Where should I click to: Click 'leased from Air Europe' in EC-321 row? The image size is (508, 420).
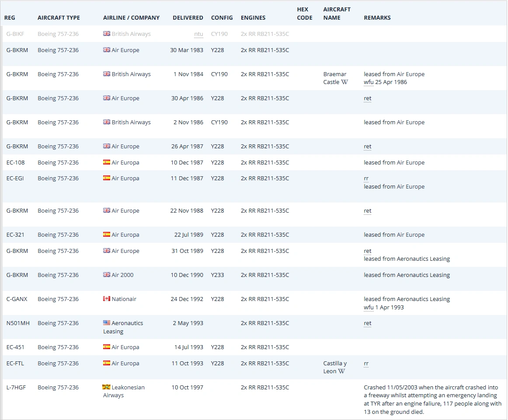394,234
